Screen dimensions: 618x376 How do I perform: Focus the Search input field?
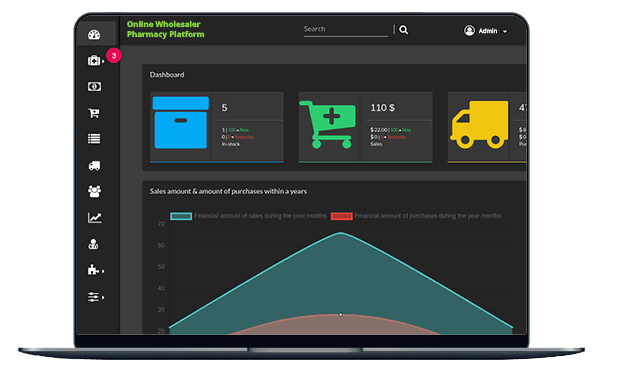click(346, 30)
